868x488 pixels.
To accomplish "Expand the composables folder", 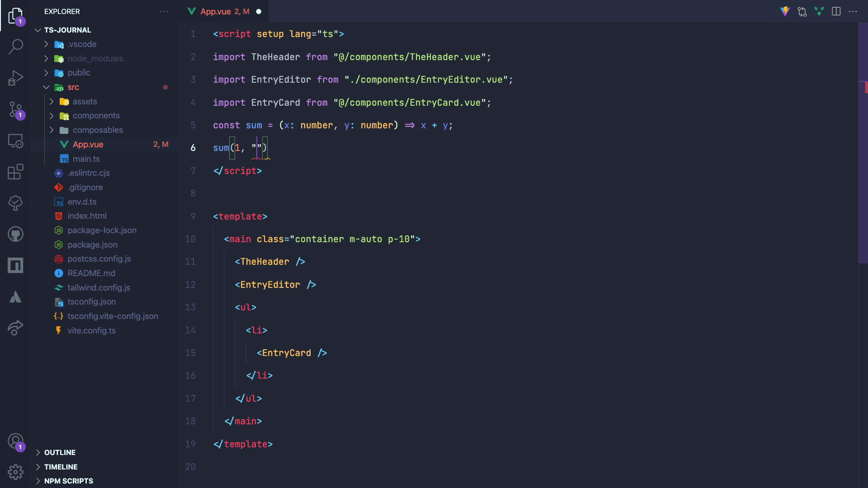I will [x=52, y=130].
